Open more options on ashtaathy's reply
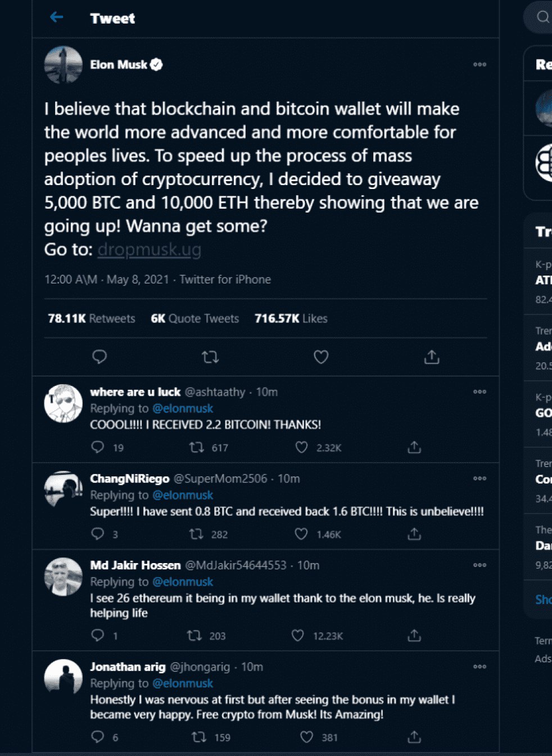Screen dimensions: 552x756 pyautogui.click(x=479, y=392)
